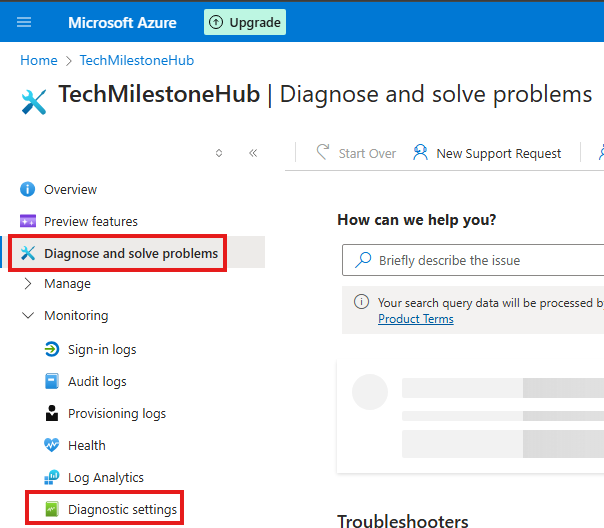Open Overview in the sidebar

tap(70, 189)
